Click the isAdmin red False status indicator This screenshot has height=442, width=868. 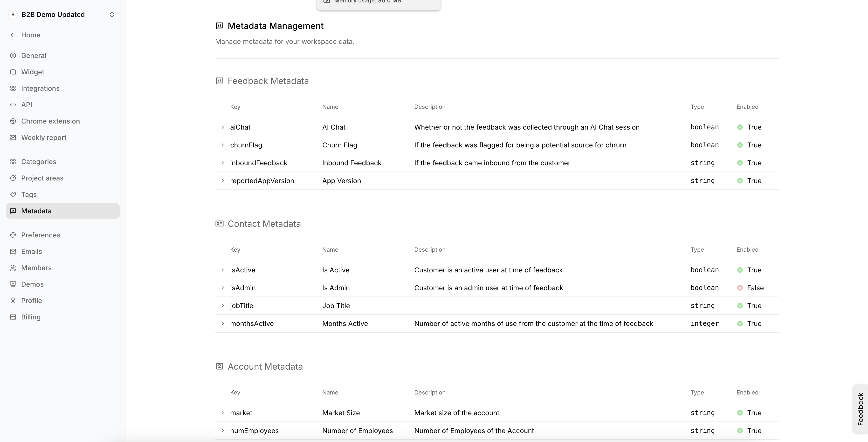(x=740, y=288)
